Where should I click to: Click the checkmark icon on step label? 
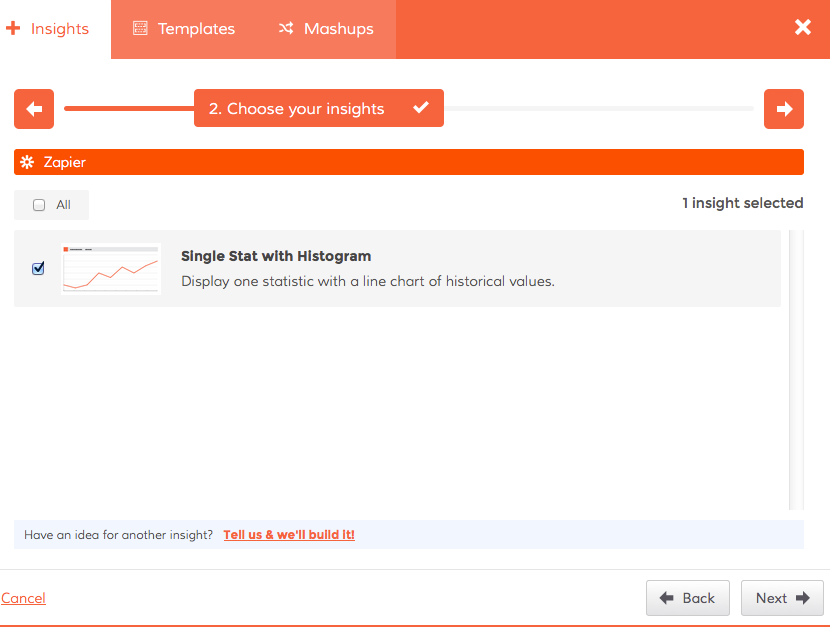point(421,107)
